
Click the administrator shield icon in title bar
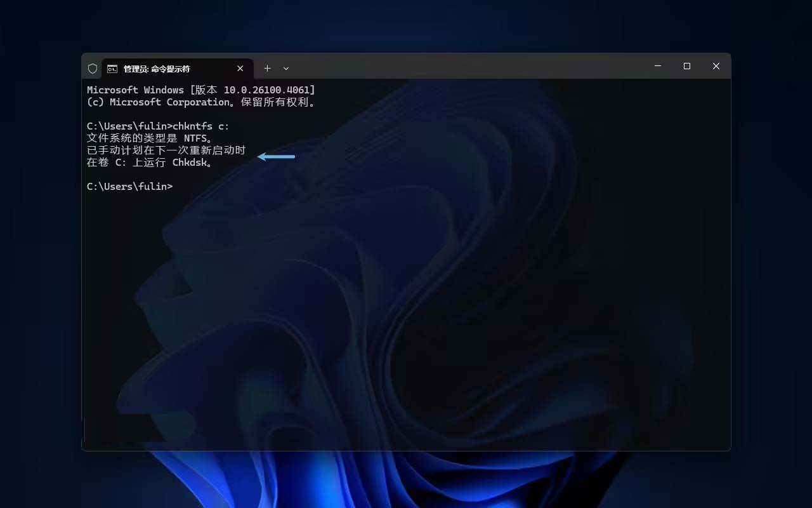pyautogui.click(x=93, y=69)
